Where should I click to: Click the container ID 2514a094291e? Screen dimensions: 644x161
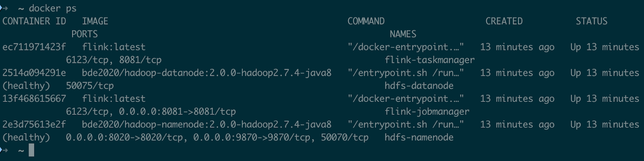point(34,73)
